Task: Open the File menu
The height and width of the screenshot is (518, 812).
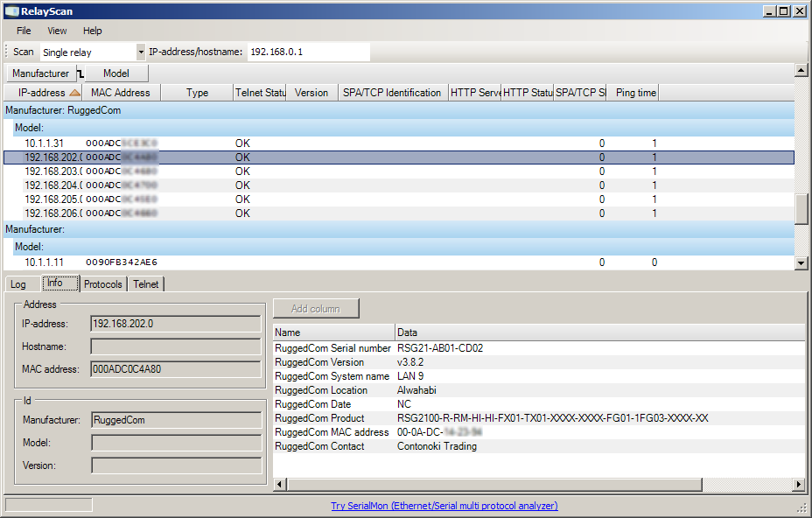Action: (x=24, y=31)
